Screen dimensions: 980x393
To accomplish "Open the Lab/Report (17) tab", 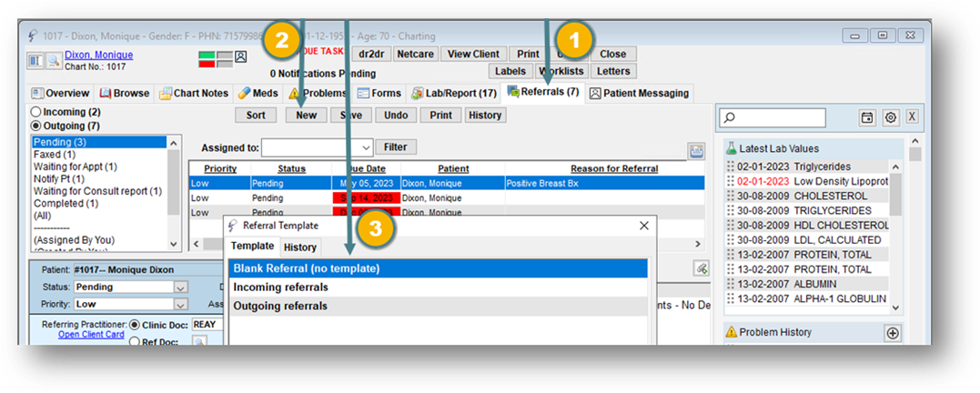I will [454, 93].
